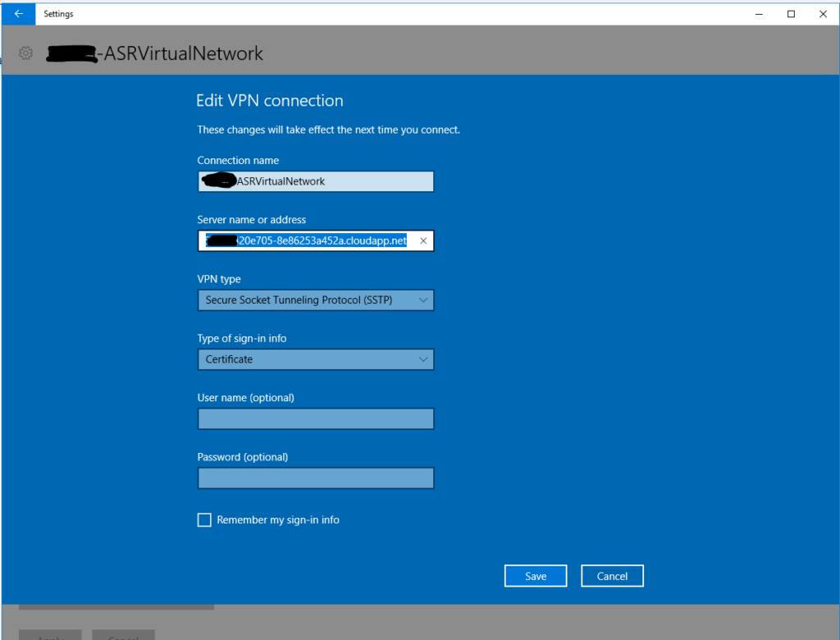This screenshot has height=640, width=840.
Task: Click the back arrow in title bar
Action: click(x=19, y=13)
